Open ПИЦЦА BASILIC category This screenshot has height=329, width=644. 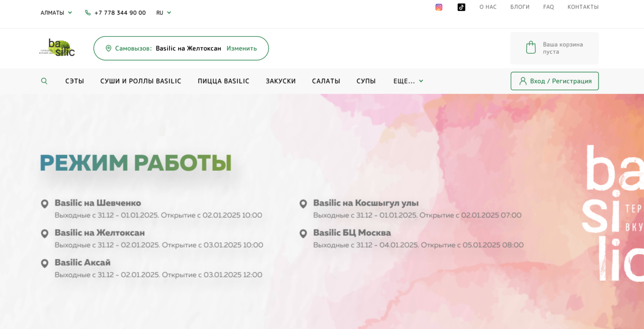coord(224,81)
